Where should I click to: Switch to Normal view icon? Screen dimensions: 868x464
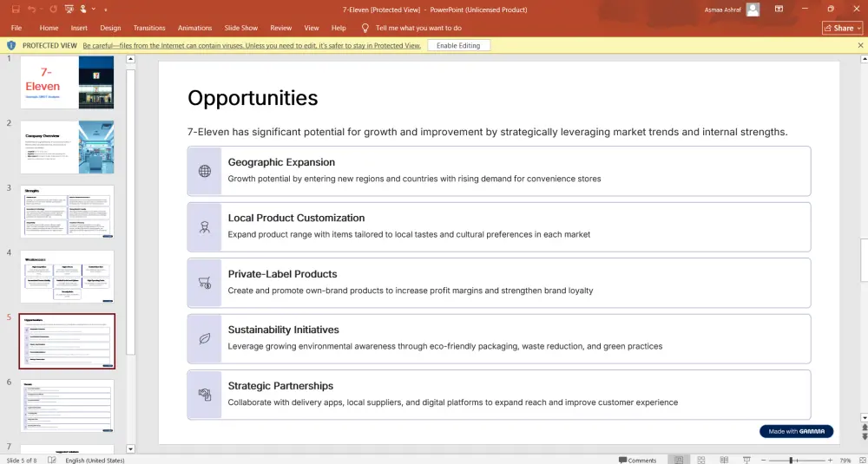[678, 461]
